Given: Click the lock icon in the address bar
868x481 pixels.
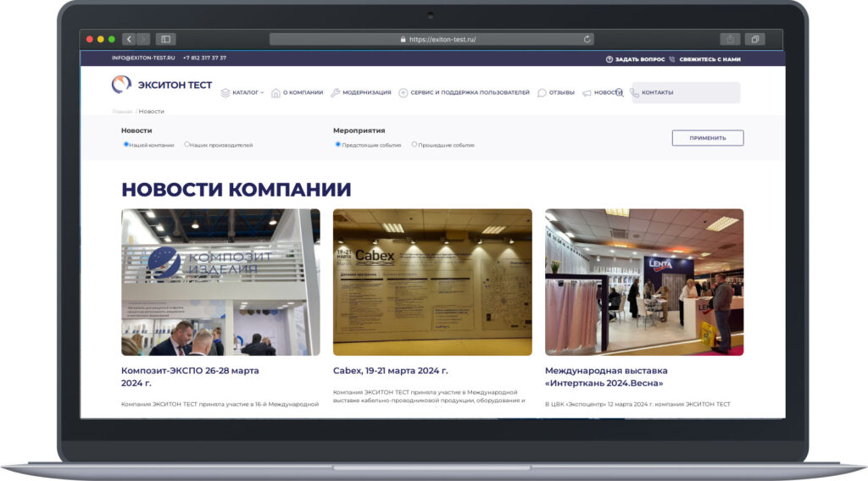Looking at the screenshot, I should click(403, 39).
